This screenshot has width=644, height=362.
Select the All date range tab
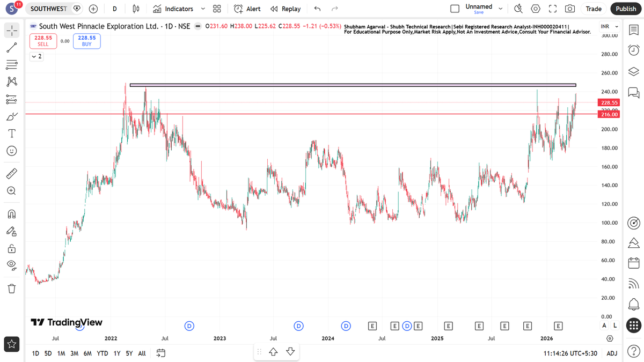(x=141, y=353)
